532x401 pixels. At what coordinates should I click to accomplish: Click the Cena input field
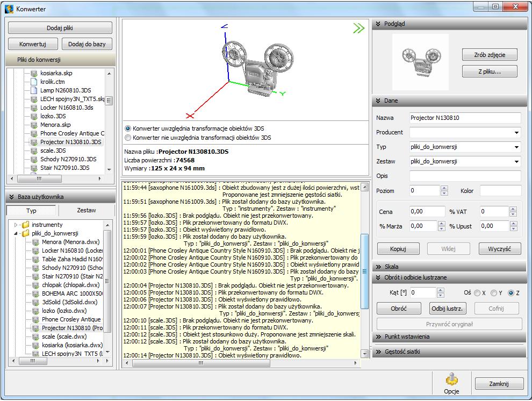(427, 211)
